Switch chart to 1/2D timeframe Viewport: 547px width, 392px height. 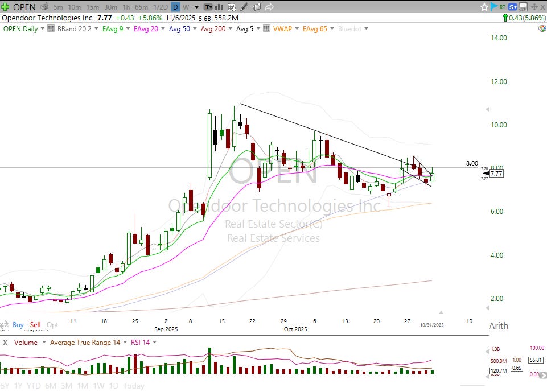click(161, 7)
